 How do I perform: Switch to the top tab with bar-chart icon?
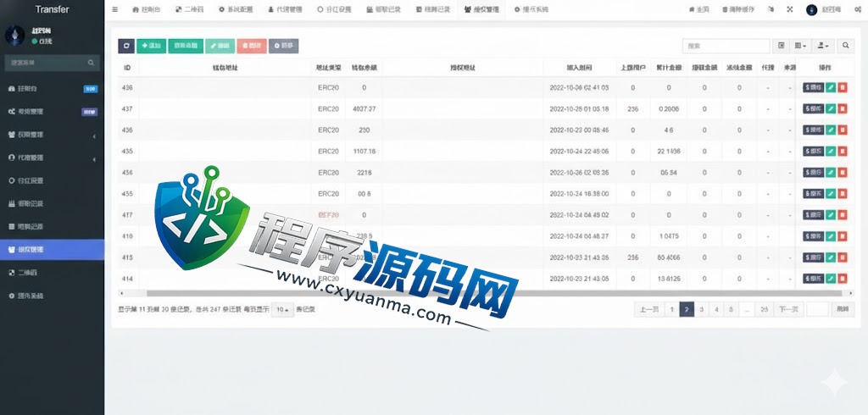pyautogui.click(x=384, y=9)
